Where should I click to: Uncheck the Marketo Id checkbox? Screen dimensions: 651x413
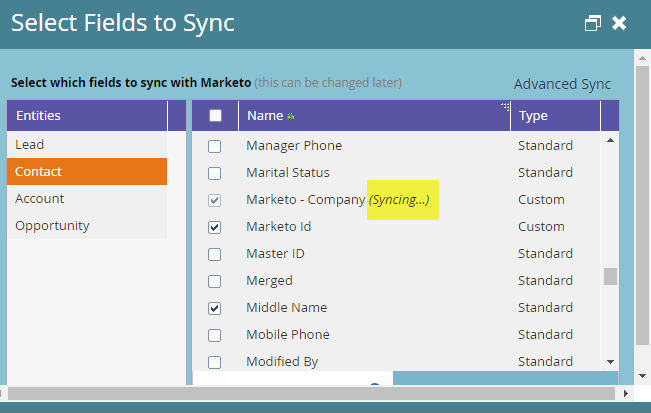click(214, 227)
